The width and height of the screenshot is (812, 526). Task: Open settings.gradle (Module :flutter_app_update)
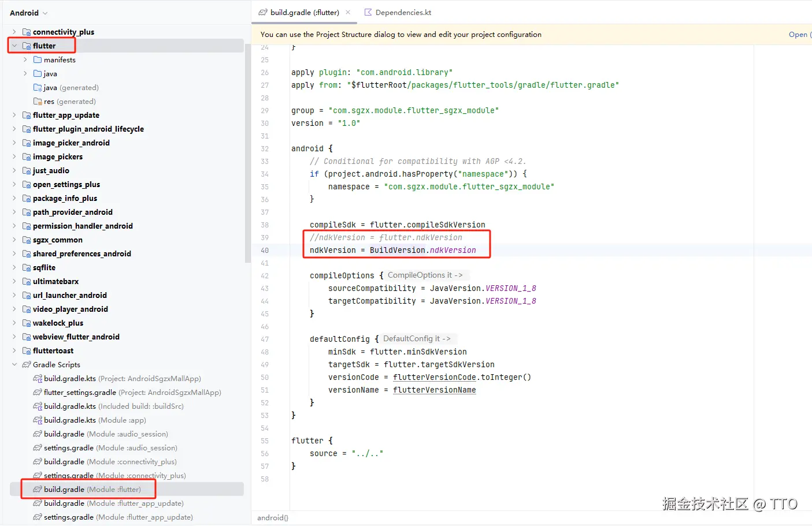click(118, 517)
